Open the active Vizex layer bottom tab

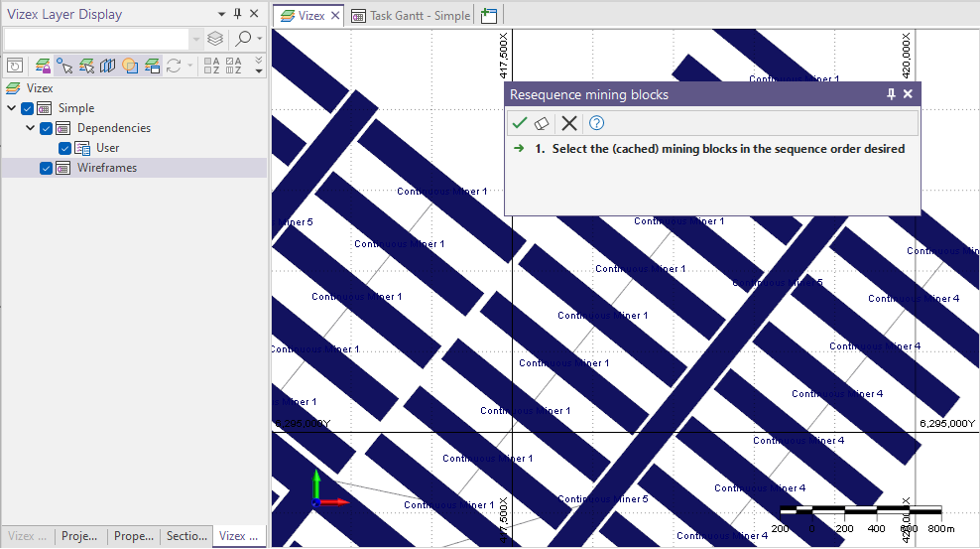pyautogui.click(x=239, y=536)
